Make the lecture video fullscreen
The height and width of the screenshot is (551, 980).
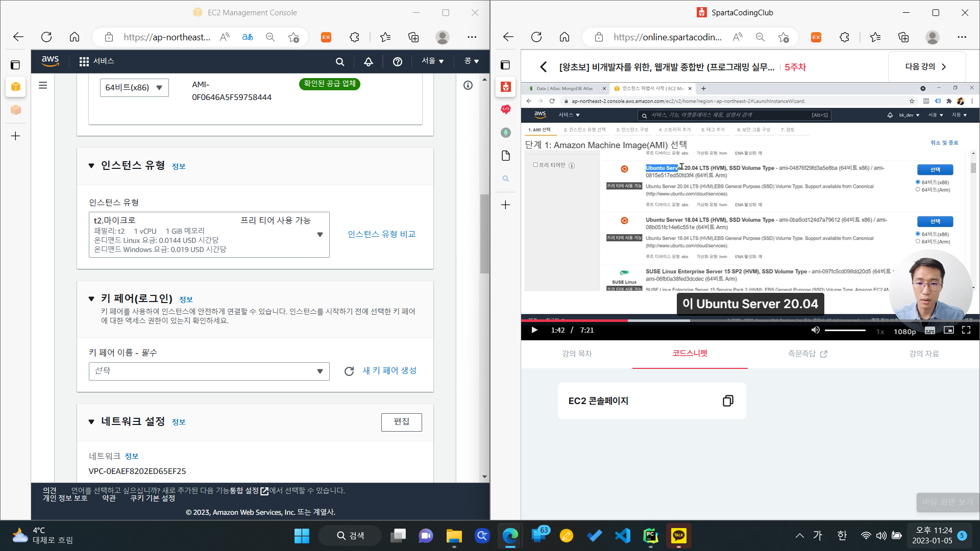[x=966, y=330]
